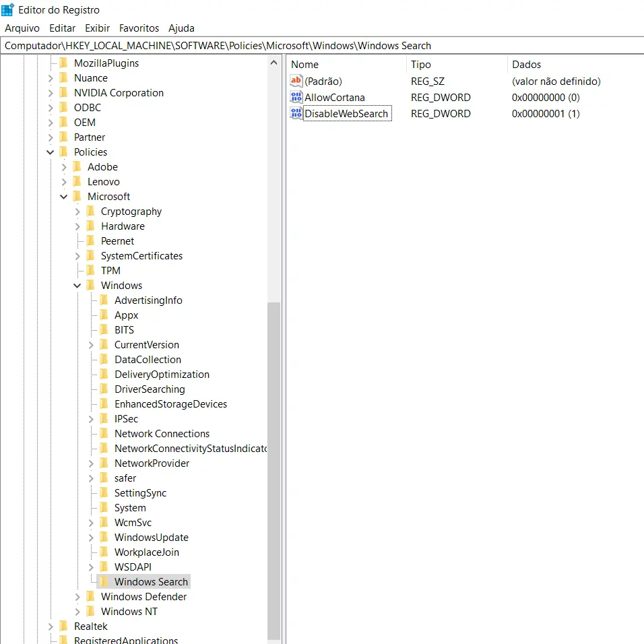Select the NetworkConnectivityStatusIndicator key
The width and height of the screenshot is (644, 644).
click(x=190, y=448)
